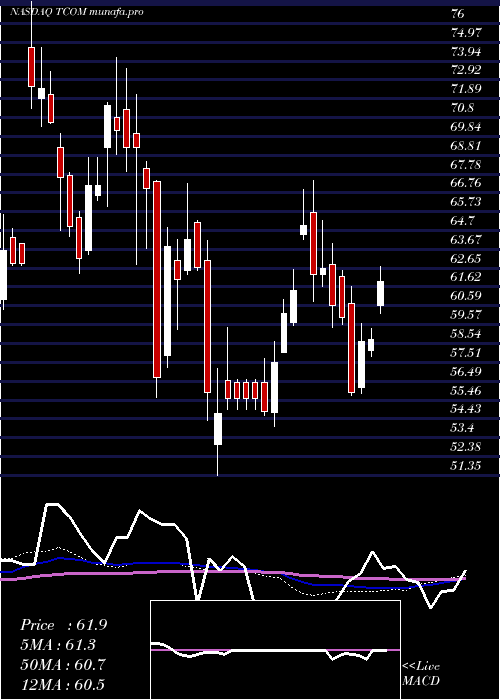Click the 66.76 price axis label
The image size is (500, 700).
pos(467,183)
